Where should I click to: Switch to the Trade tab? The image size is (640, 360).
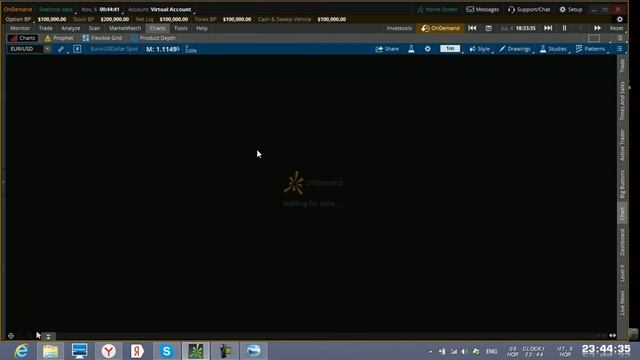(45, 28)
